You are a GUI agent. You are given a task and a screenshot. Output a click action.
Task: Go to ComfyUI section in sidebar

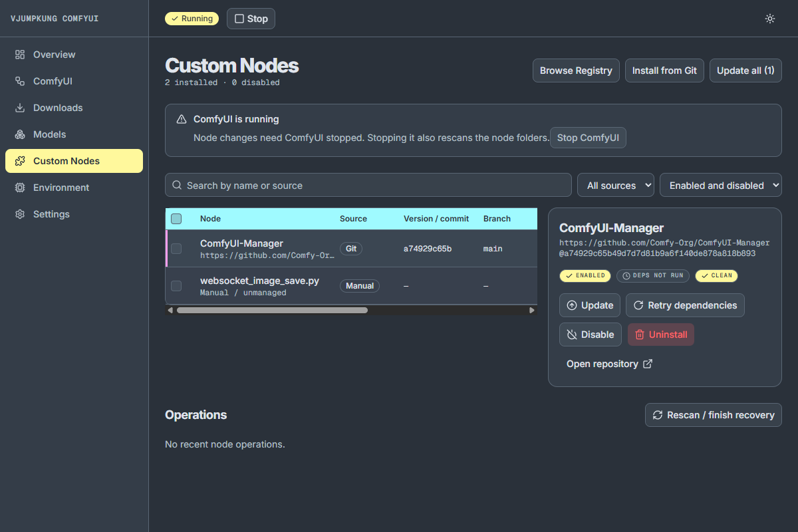click(x=74, y=81)
